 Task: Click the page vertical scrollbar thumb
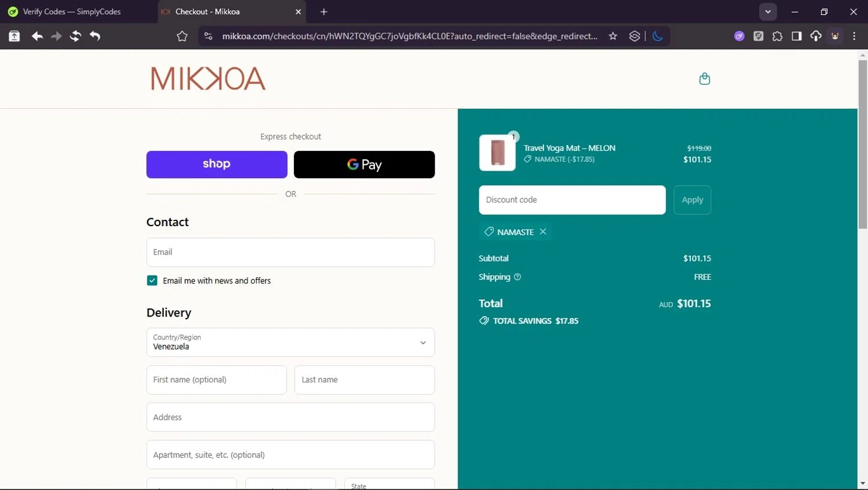tap(862, 144)
